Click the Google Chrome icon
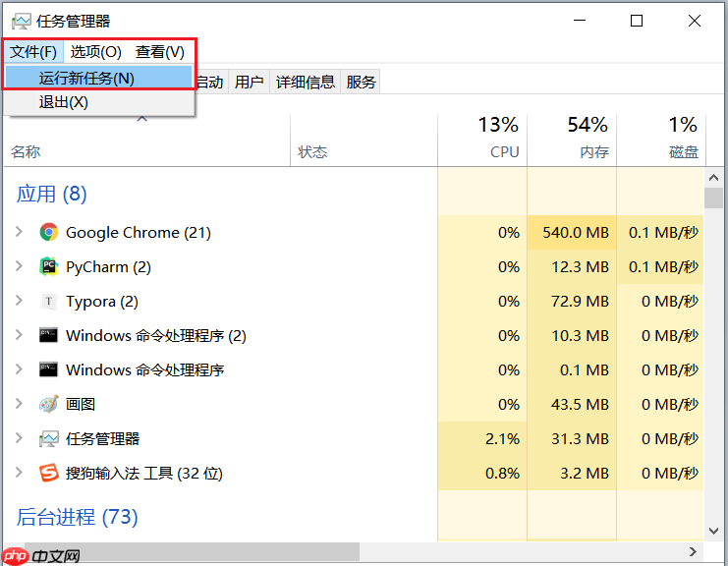 point(49,232)
